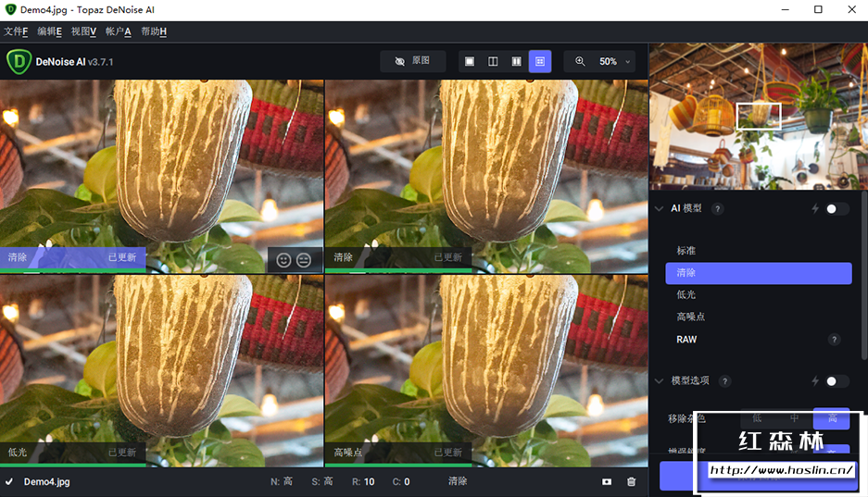Click the right panel vertical scrollbar
The height and width of the screenshot is (497, 868).
pos(864,277)
